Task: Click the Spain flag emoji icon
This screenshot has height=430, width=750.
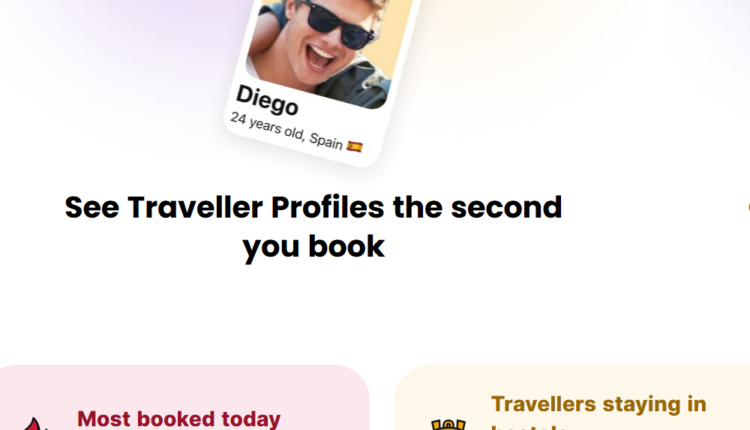Action: [x=354, y=146]
